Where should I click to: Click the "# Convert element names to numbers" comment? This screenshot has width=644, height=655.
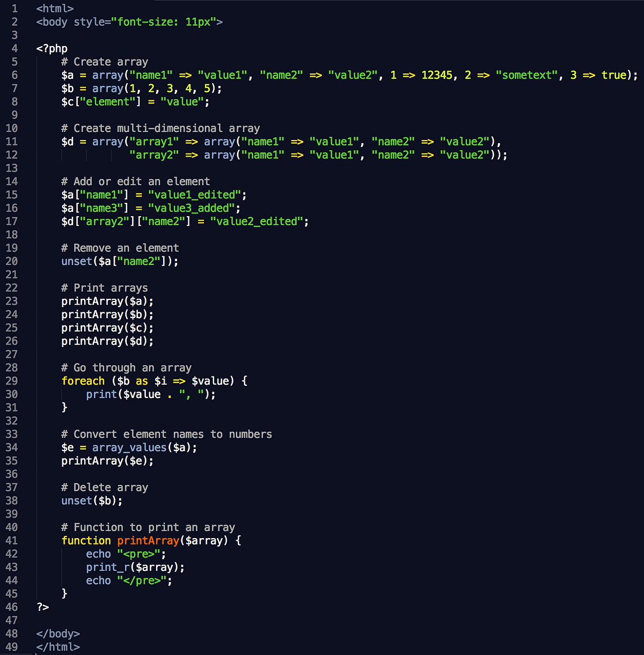click(167, 434)
